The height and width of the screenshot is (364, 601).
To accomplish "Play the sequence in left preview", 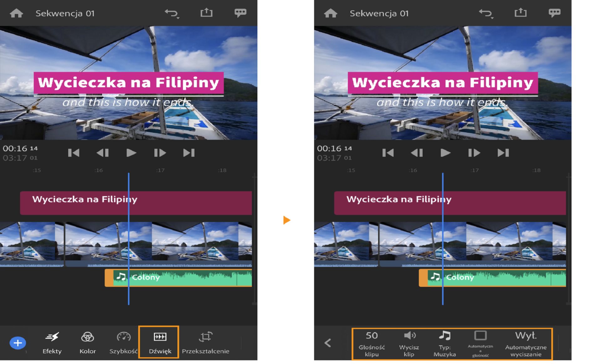I will click(131, 153).
